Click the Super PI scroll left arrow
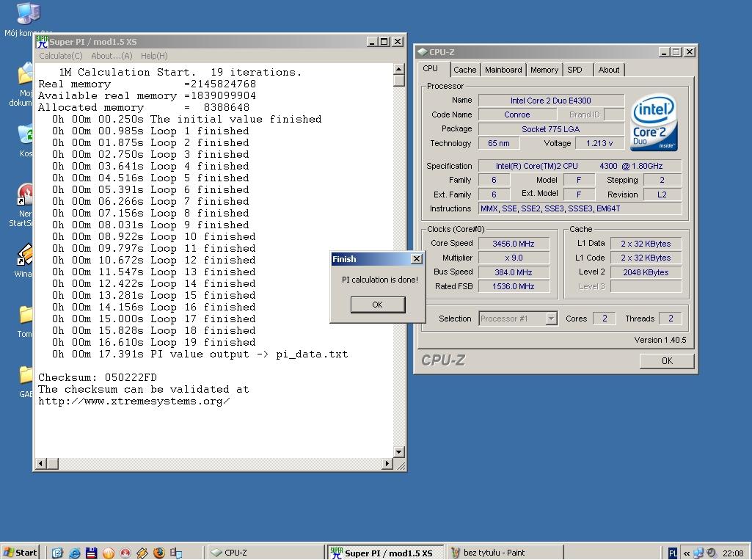The width and height of the screenshot is (752, 560). pyautogui.click(x=41, y=463)
